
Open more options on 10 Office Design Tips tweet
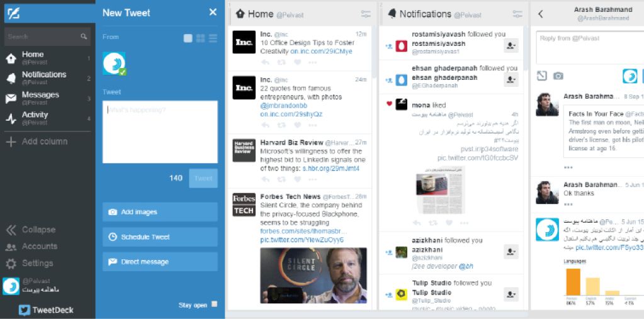[312, 62]
